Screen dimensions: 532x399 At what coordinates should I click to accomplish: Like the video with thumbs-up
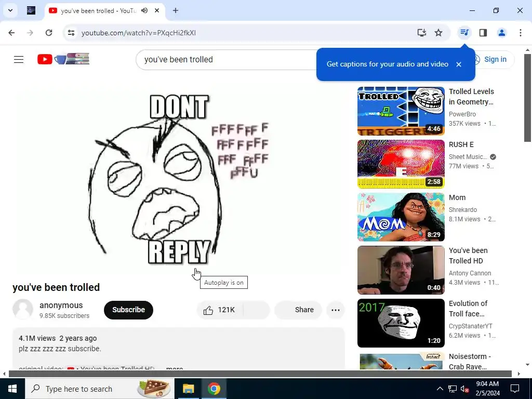pyautogui.click(x=219, y=310)
